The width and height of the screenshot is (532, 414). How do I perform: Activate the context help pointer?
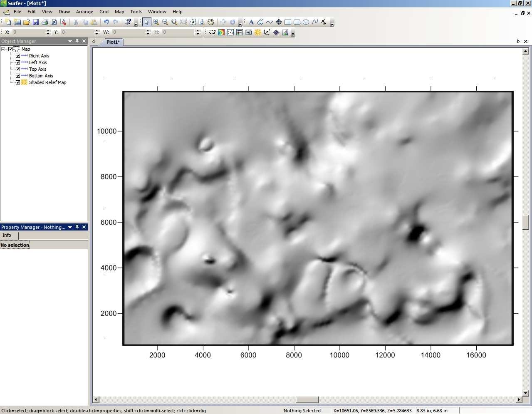[x=128, y=22]
